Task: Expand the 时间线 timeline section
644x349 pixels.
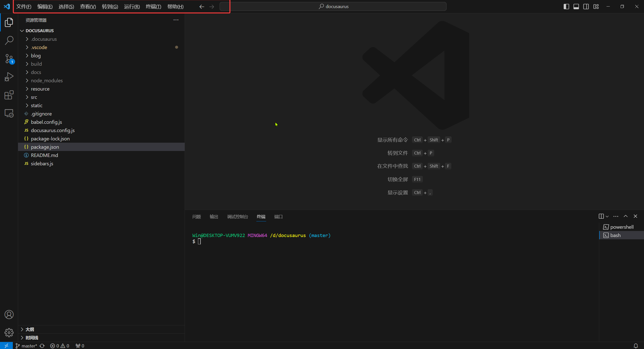Action: [x=101, y=338]
